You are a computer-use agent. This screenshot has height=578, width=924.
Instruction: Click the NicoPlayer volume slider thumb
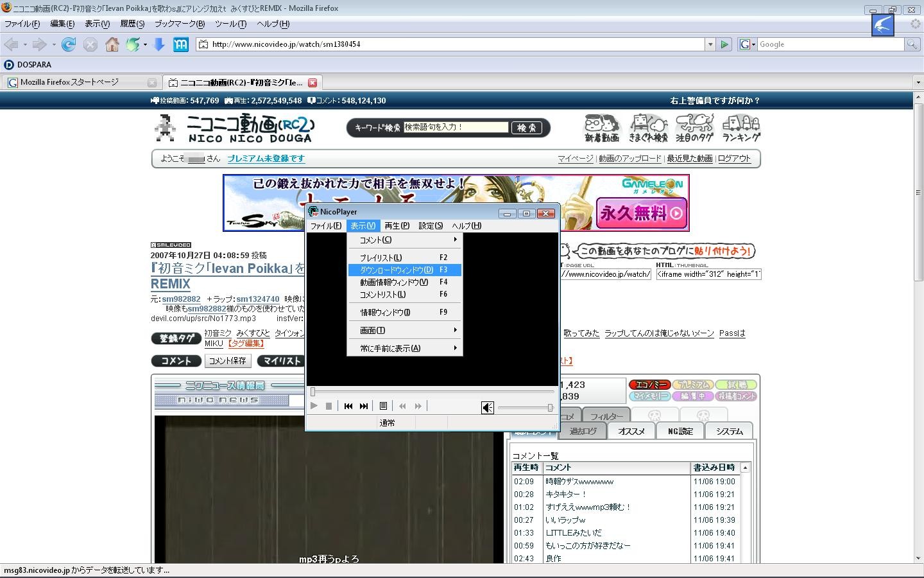[x=550, y=407]
